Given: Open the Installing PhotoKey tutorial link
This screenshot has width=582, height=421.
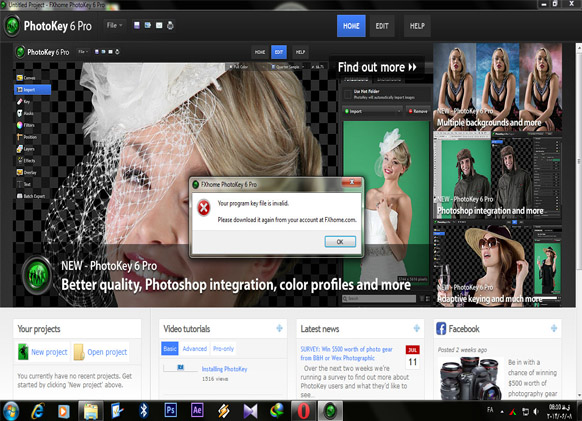Looking at the screenshot, I should (225, 369).
